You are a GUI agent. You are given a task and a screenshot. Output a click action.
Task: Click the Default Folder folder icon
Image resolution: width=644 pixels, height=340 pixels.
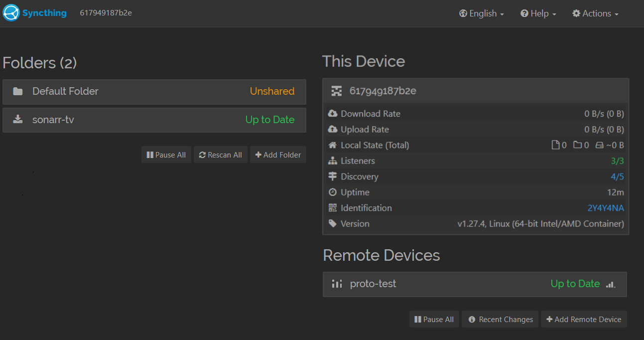(18, 91)
